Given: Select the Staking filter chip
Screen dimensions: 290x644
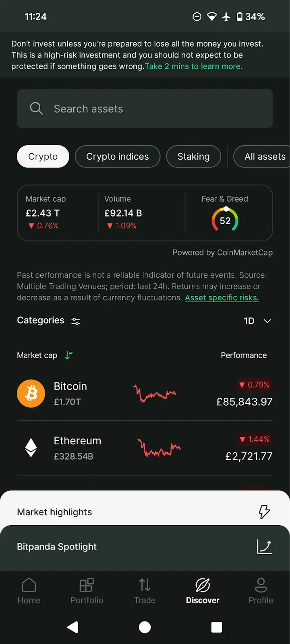Looking at the screenshot, I should (x=193, y=157).
